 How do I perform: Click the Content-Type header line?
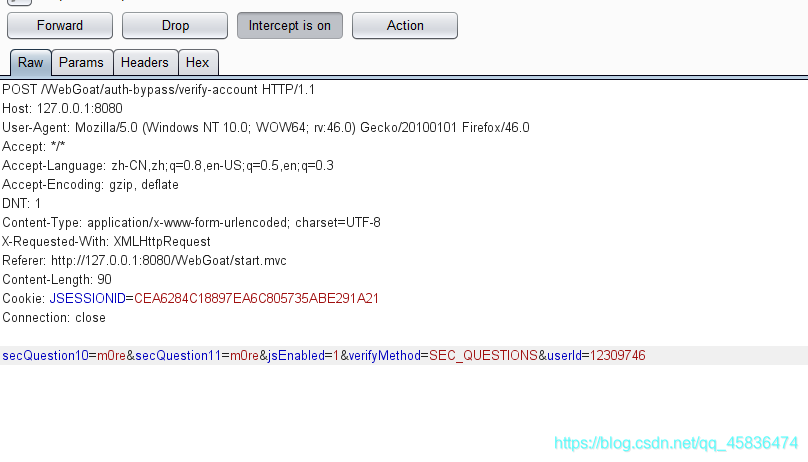click(191, 223)
